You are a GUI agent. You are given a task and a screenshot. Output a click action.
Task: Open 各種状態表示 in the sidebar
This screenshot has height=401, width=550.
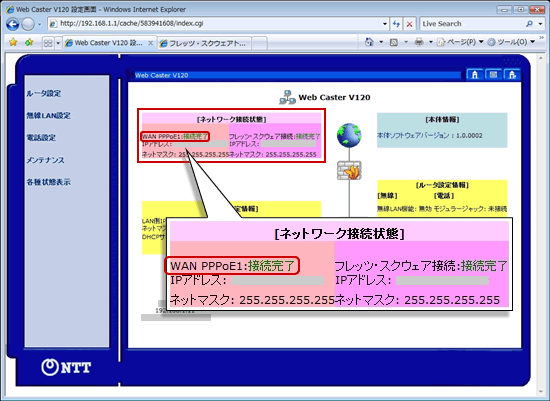pyautogui.click(x=49, y=182)
